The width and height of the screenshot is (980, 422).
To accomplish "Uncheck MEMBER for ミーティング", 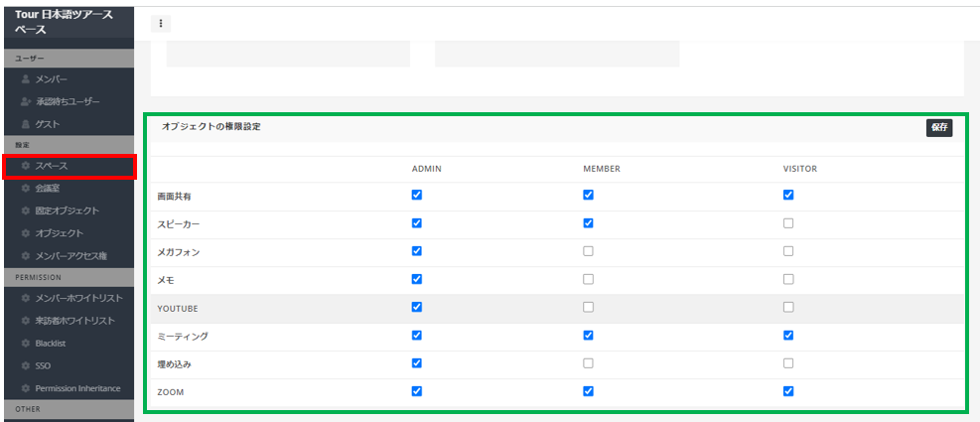I will coord(588,335).
